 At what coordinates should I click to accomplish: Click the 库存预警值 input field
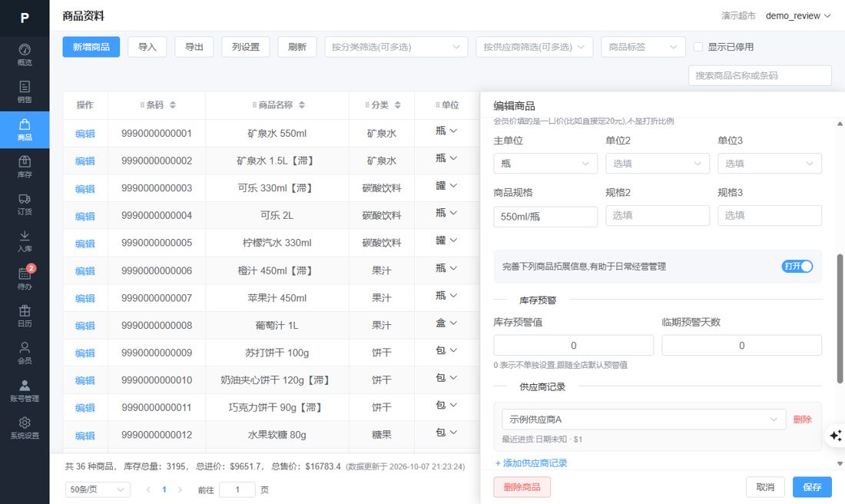point(573,346)
